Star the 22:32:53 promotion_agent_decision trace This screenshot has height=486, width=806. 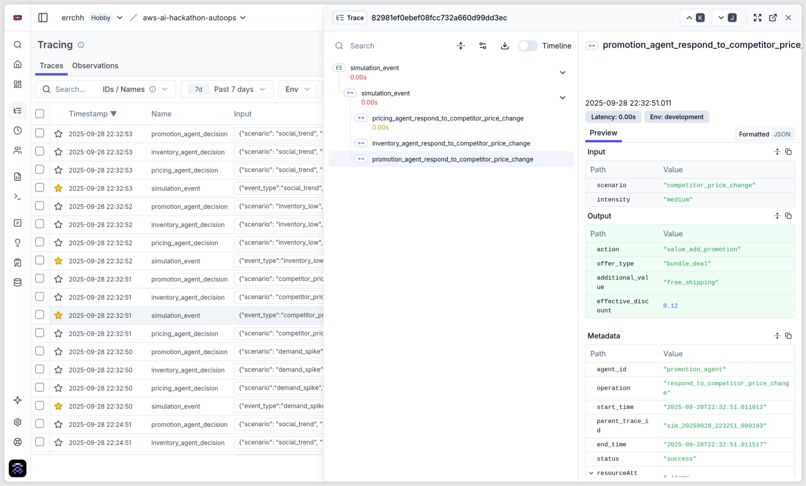58,134
